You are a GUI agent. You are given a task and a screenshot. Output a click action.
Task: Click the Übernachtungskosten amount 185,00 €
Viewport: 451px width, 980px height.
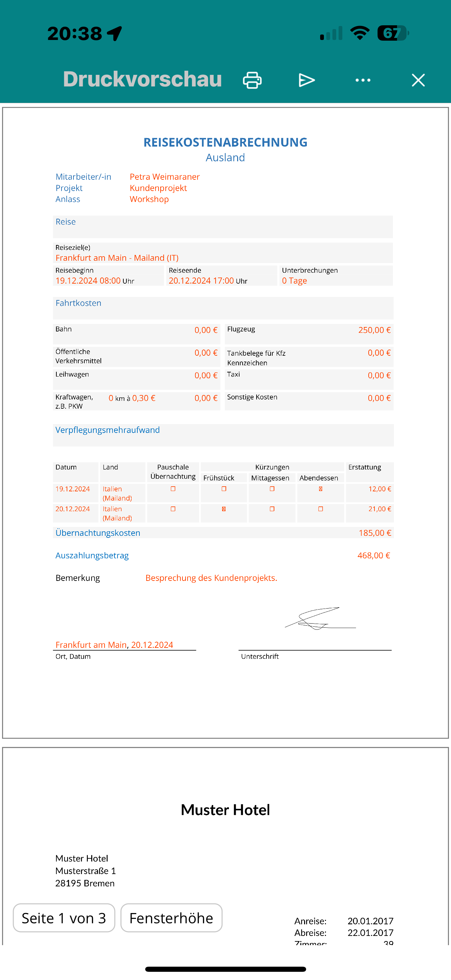[374, 533]
